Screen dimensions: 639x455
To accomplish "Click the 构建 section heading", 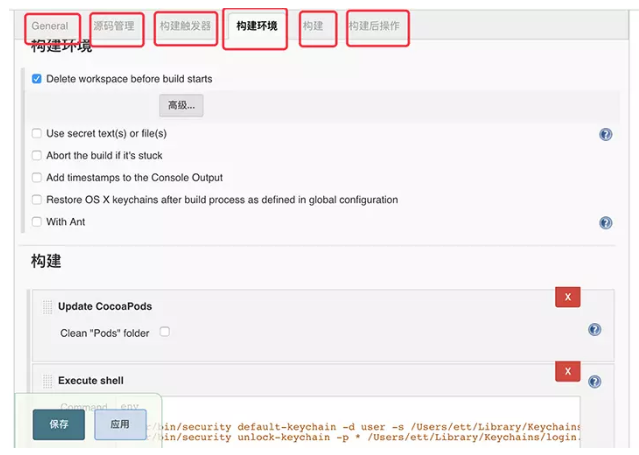I will point(46,261).
